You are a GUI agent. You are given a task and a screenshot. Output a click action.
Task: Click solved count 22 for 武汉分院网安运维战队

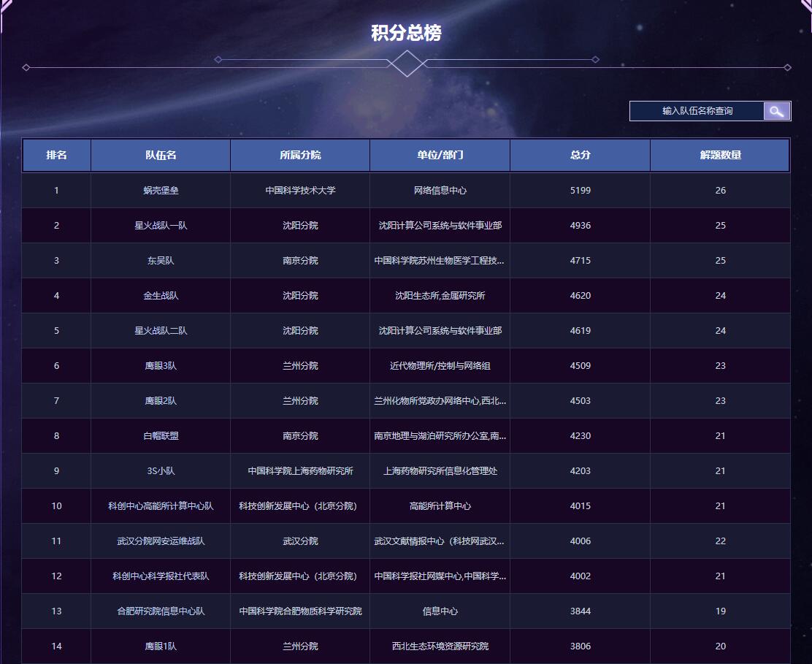(x=720, y=541)
